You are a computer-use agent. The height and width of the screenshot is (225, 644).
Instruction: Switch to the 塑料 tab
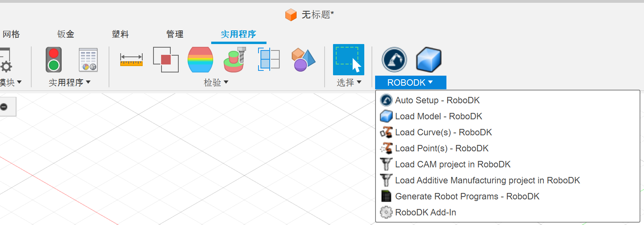coord(120,34)
